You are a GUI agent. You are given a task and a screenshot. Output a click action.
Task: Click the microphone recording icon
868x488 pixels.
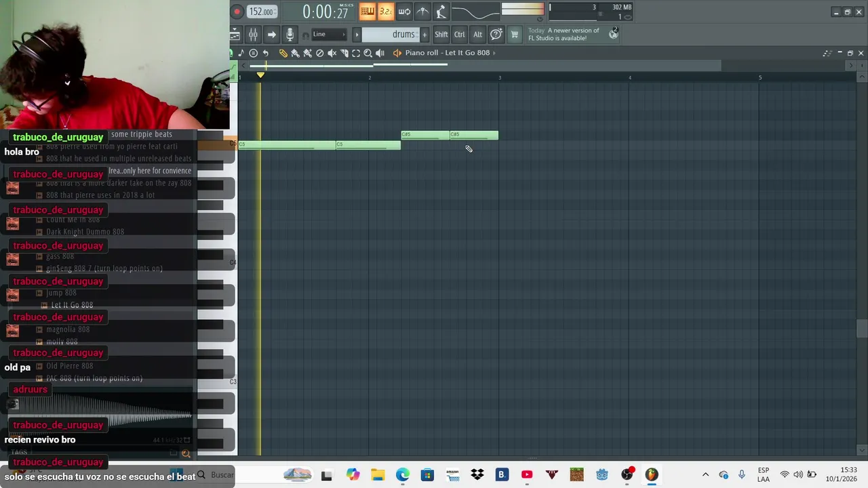point(290,35)
